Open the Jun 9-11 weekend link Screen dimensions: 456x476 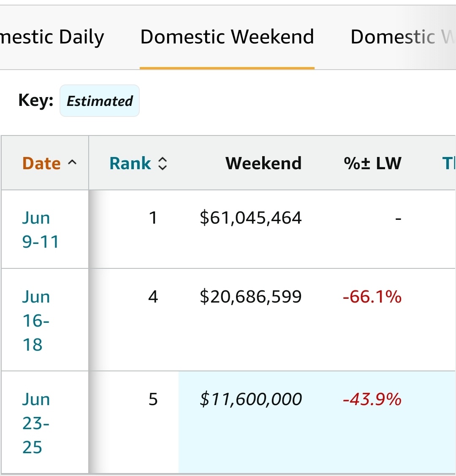pyautogui.click(x=40, y=230)
